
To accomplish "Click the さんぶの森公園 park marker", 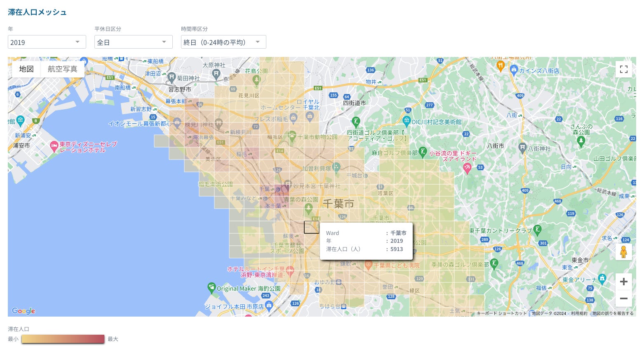I will pyautogui.click(x=581, y=141).
